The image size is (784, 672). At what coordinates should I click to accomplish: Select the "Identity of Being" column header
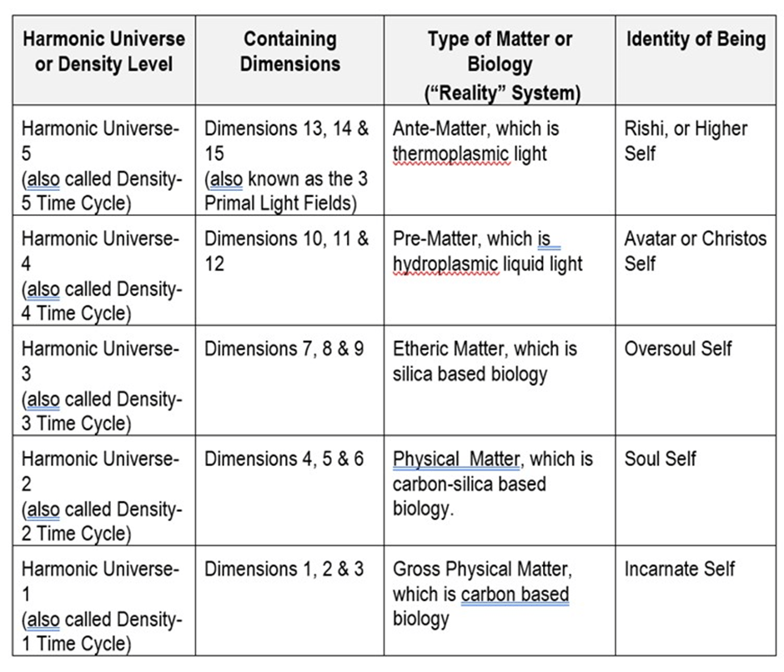(x=696, y=38)
